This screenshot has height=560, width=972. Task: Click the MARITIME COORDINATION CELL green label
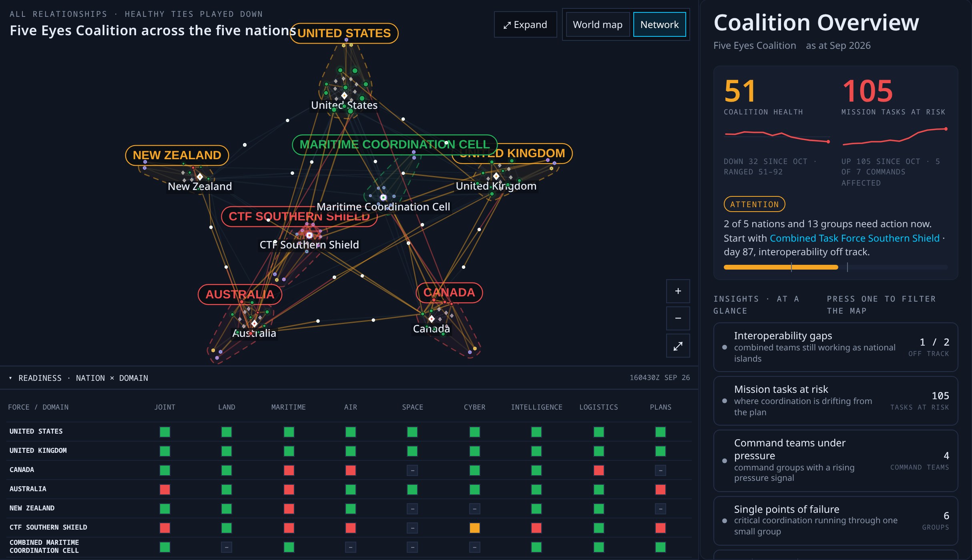pyautogui.click(x=394, y=144)
